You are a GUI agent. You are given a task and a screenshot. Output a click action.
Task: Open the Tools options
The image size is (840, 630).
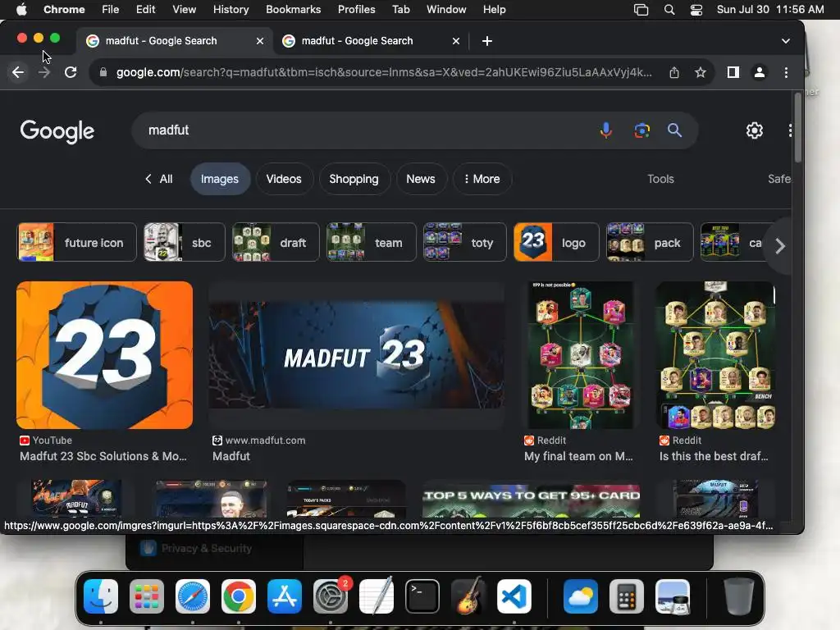point(660,179)
